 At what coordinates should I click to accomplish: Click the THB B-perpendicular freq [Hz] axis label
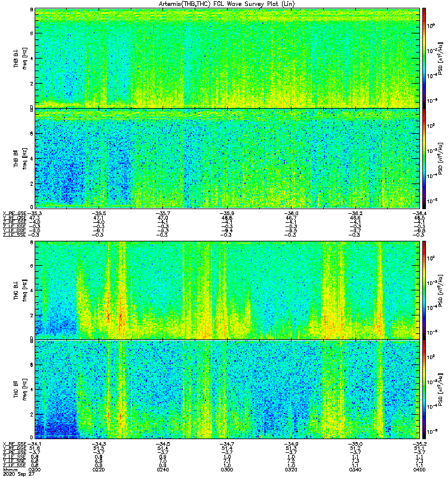pos(24,59)
